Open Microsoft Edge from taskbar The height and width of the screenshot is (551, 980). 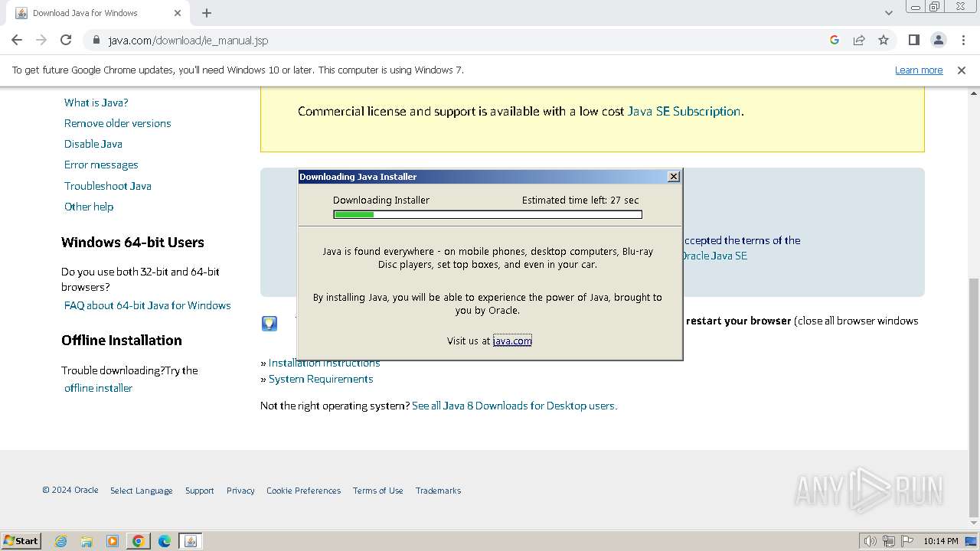point(165,541)
